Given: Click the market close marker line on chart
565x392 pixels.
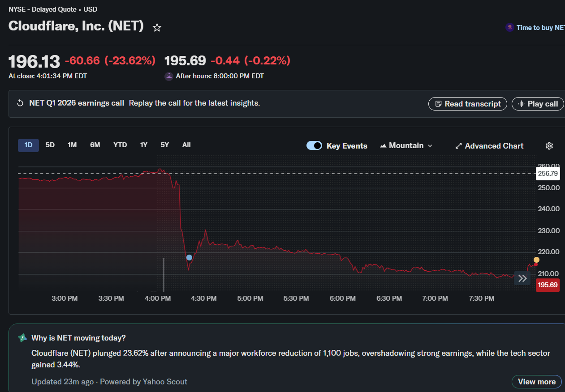Looking at the screenshot, I should click(x=164, y=274).
